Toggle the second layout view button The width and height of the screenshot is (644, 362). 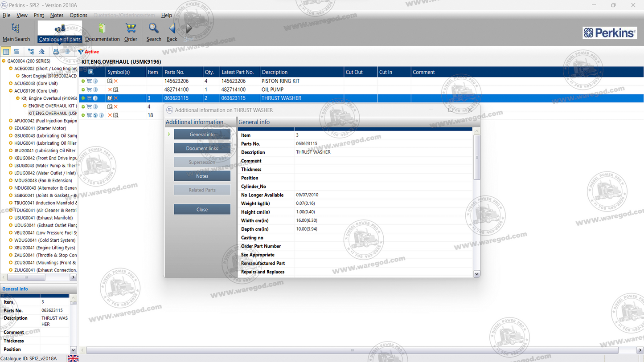[x=17, y=52]
